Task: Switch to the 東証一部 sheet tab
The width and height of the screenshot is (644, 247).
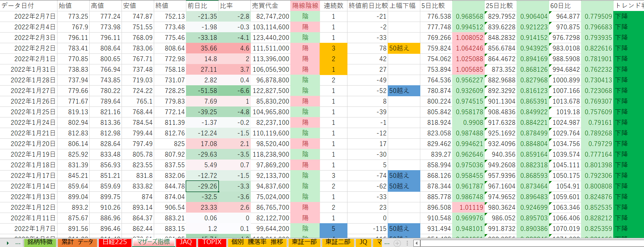Action: [304, 242]
